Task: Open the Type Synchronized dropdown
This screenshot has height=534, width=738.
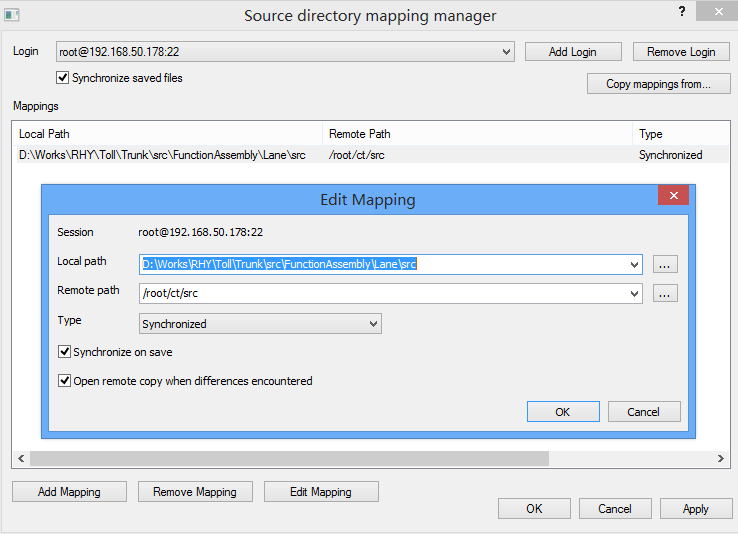Action: (260, 324)
